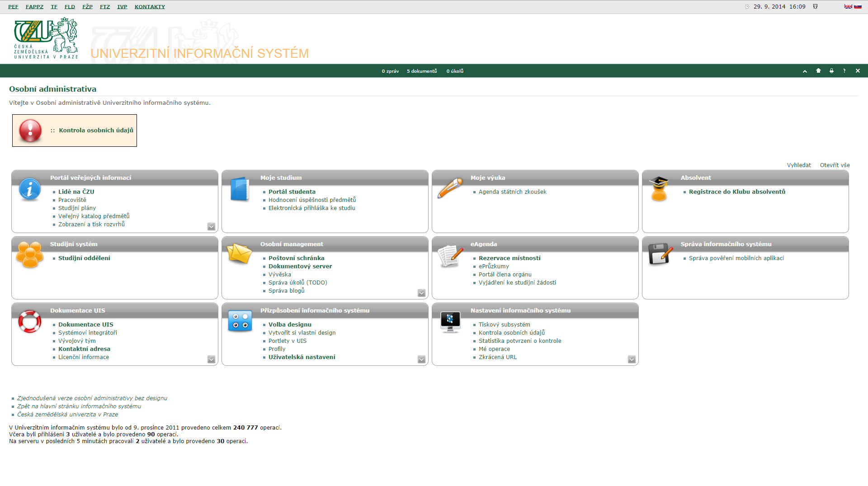Click the Otevřít vše link
Screen dimensions: 868x486
click(835, 165)
